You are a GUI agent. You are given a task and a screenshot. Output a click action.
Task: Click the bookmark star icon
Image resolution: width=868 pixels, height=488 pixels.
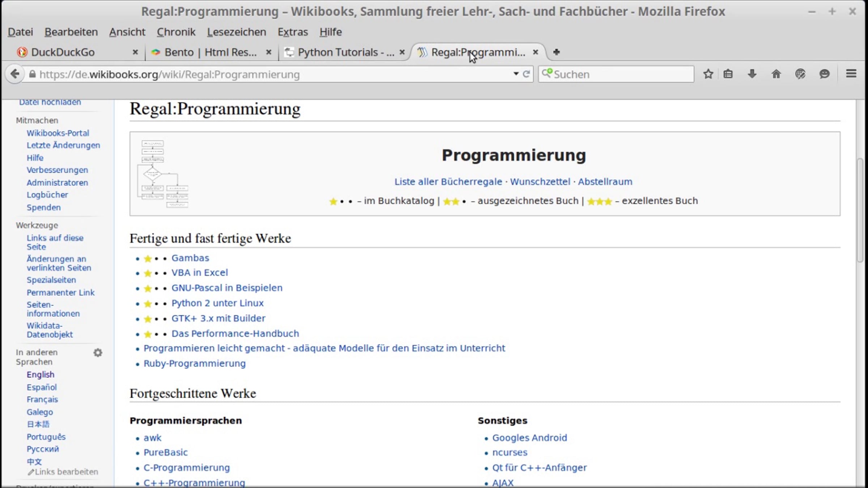(x=708, y=74)
